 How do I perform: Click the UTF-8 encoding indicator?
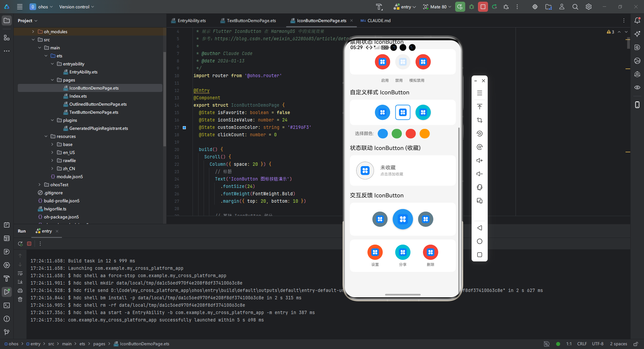click(598, 344)
